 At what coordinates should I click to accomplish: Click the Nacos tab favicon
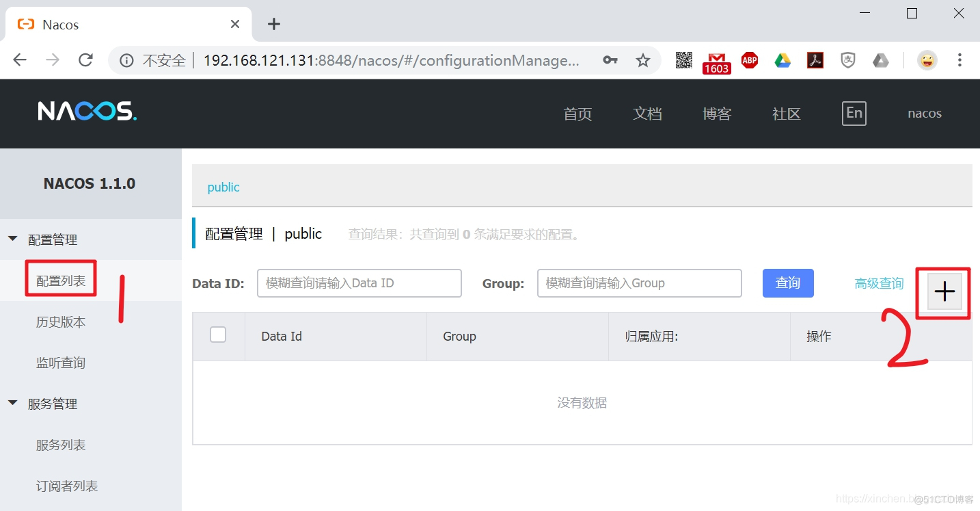(x=25, y=24)
